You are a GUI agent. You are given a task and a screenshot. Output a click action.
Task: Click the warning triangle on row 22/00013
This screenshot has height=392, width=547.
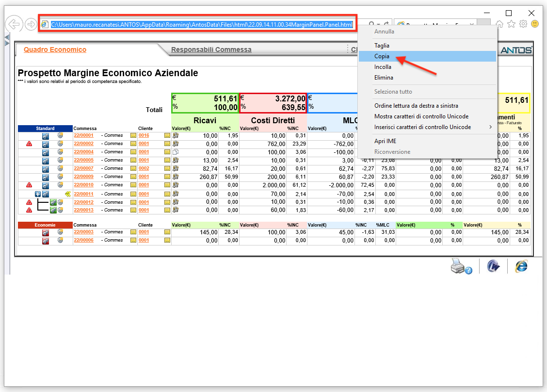click(x=29, y=210)
